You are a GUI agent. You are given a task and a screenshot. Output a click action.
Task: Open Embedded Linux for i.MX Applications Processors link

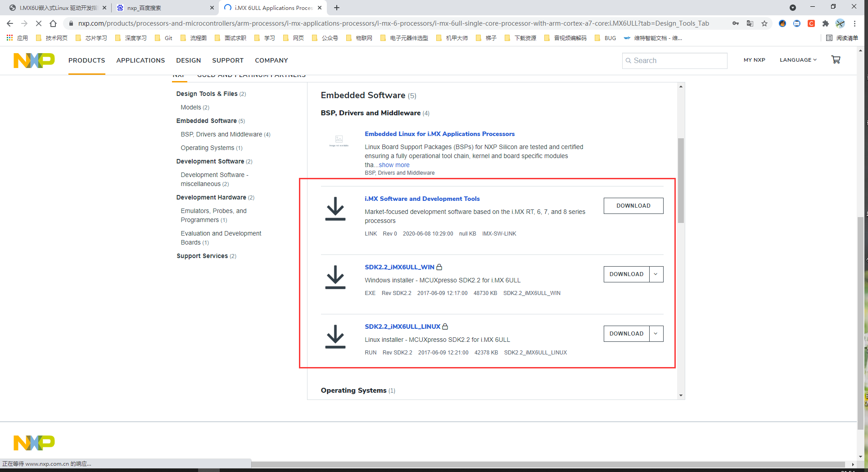440,134
